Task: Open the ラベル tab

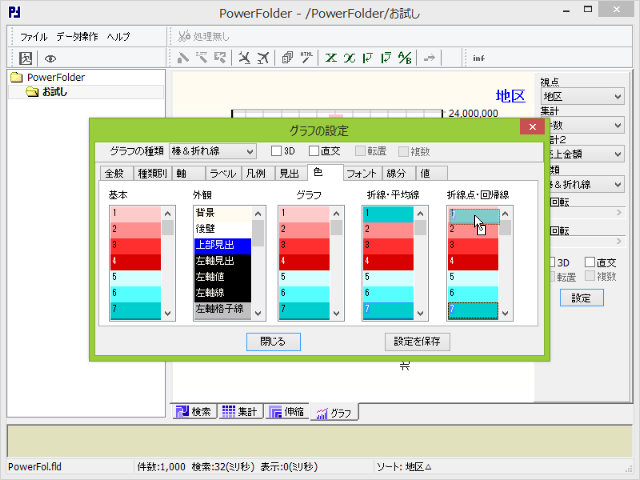Action: pyautogui.click(x=223, y=173)
